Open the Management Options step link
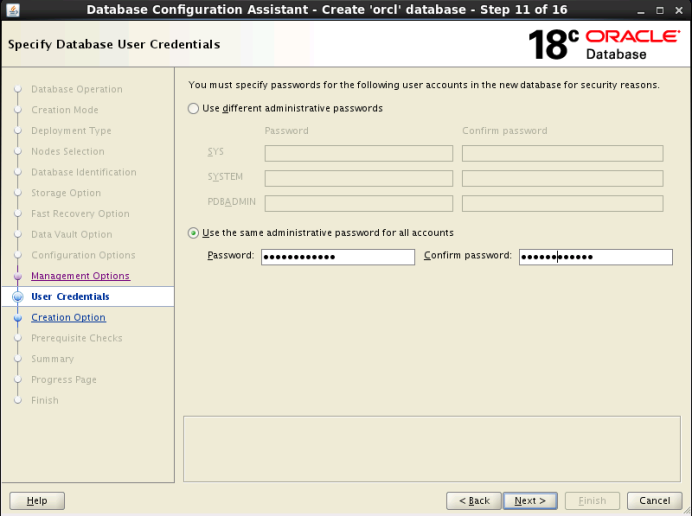 tap(80, 276)
